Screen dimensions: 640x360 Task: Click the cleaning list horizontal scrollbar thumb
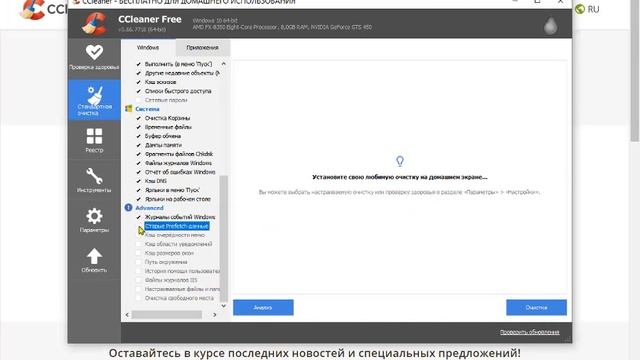point(167,315)
